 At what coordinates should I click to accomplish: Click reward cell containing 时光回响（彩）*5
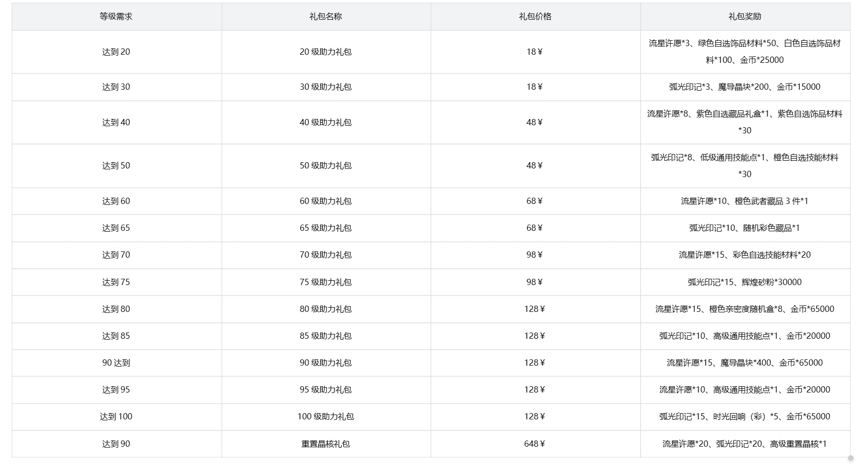pyautogui.click(x=744, y=416)
